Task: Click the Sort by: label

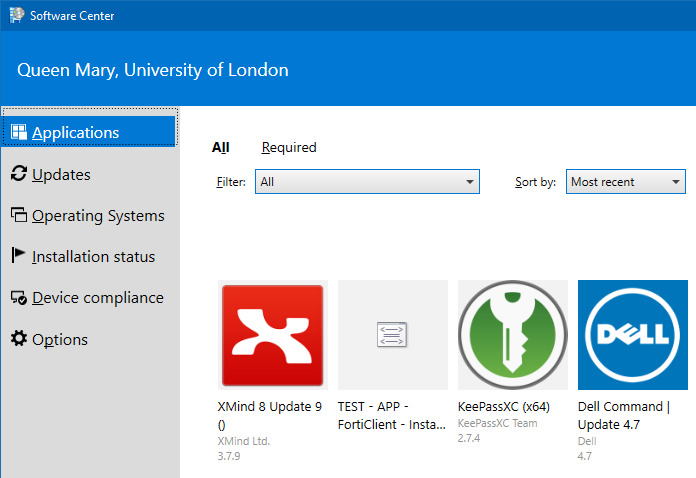Action: [535, 182]
